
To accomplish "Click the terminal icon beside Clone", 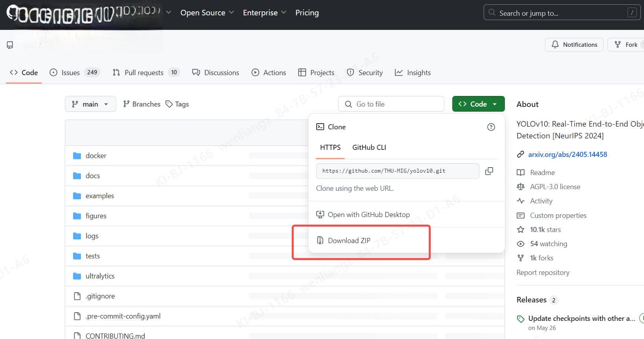I will [320, 127].
